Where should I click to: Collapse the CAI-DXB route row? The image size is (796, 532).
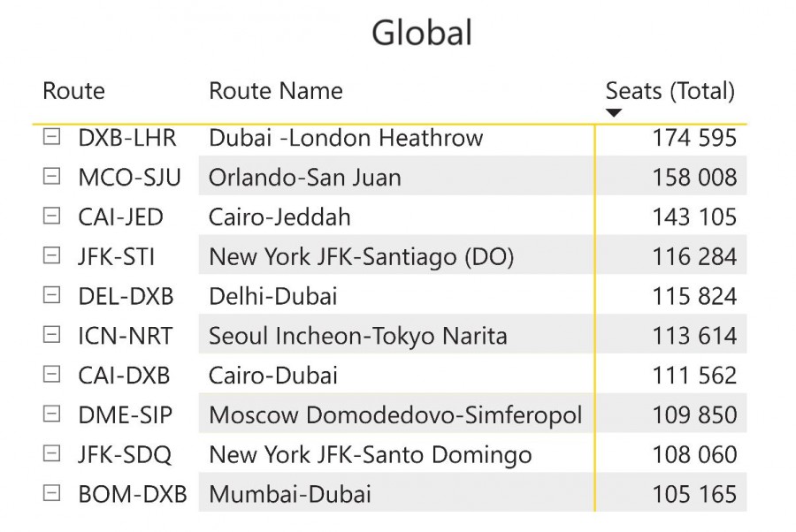click(52, 375)
